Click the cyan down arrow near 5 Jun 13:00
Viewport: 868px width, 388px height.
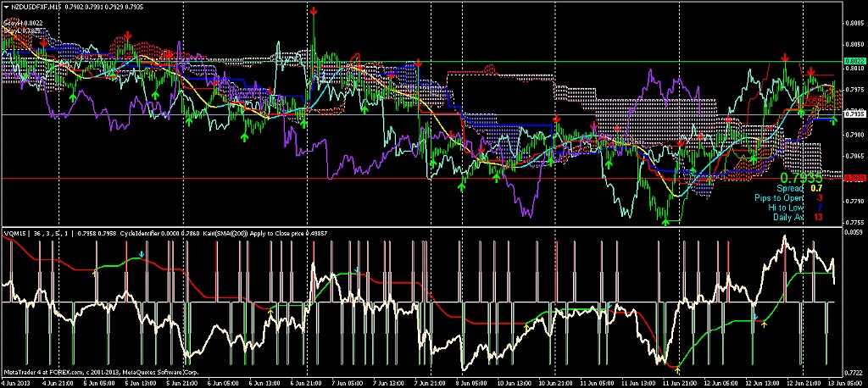(142, 254)
